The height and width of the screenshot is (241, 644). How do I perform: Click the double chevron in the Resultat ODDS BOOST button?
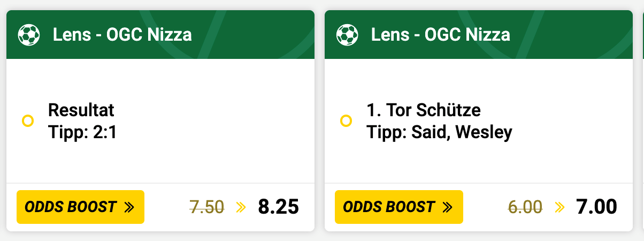tap(129, 207)
